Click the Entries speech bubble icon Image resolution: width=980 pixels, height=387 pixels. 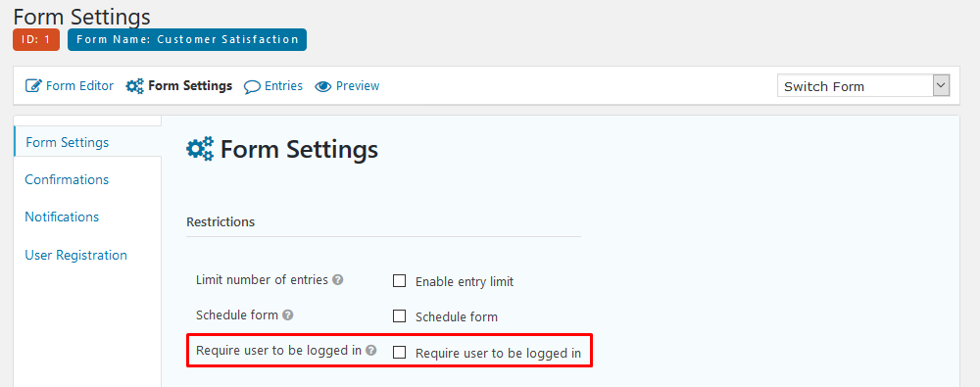coord(252,86)
